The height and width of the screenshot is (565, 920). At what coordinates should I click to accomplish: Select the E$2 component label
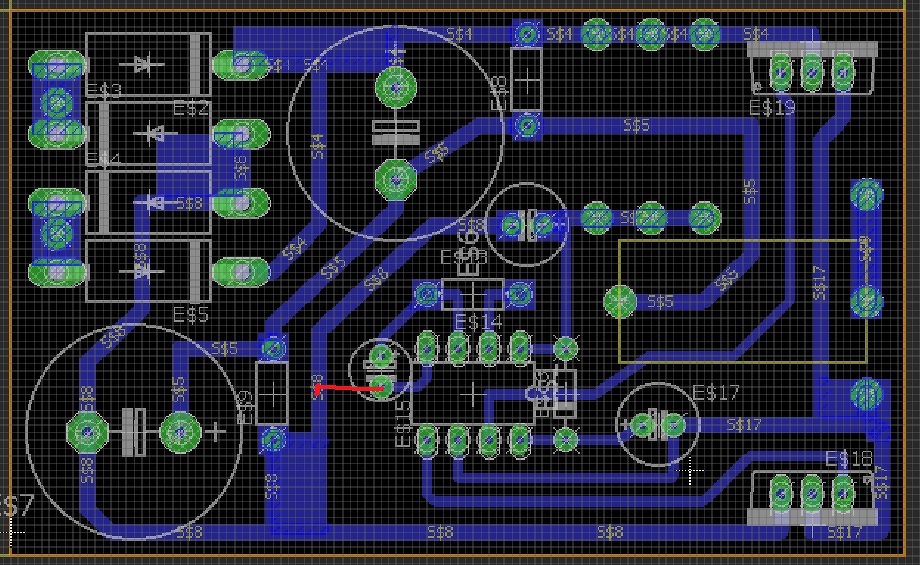[191, 108]
